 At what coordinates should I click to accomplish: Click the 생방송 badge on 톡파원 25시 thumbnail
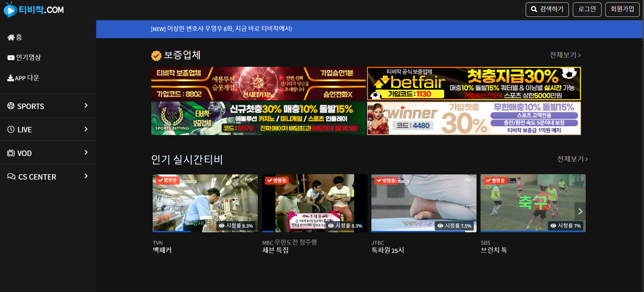click(386, 181)
